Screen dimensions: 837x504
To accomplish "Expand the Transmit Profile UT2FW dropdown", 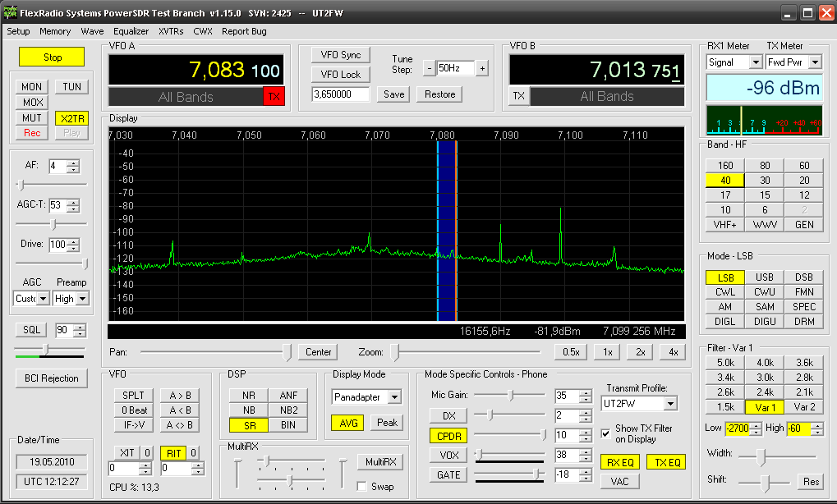I will (670, 404).
